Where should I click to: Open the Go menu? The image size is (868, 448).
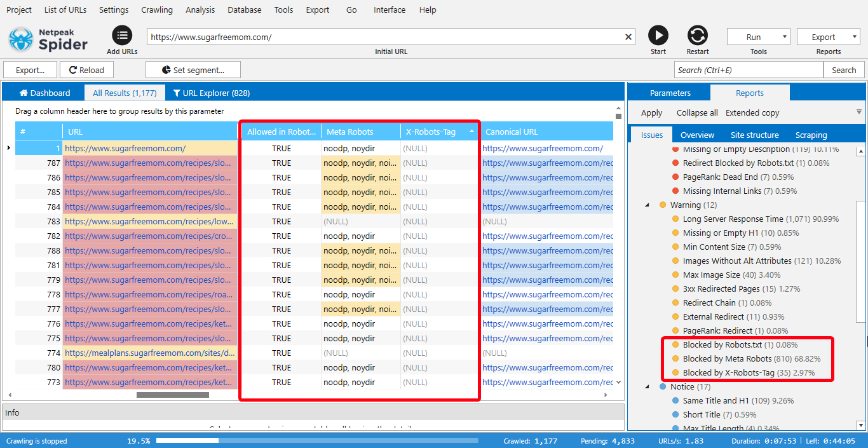coord(352,10)
